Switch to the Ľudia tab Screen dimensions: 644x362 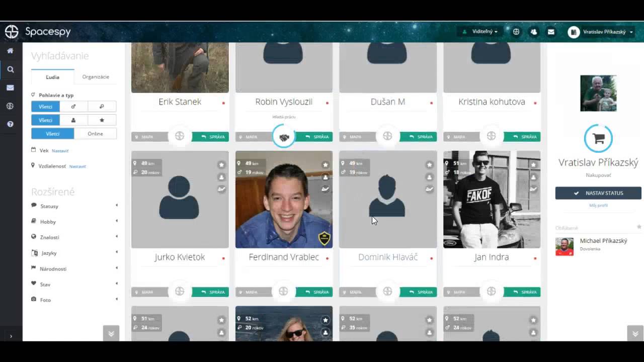(52, 77)
